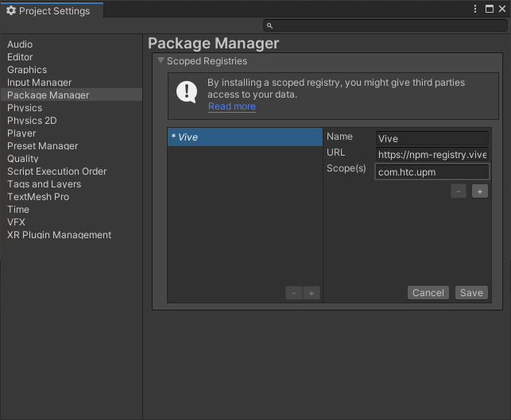The height and width of the screenshot is (420, 511).
Task: Save the Vive registry settings
Action: [471, 293]
